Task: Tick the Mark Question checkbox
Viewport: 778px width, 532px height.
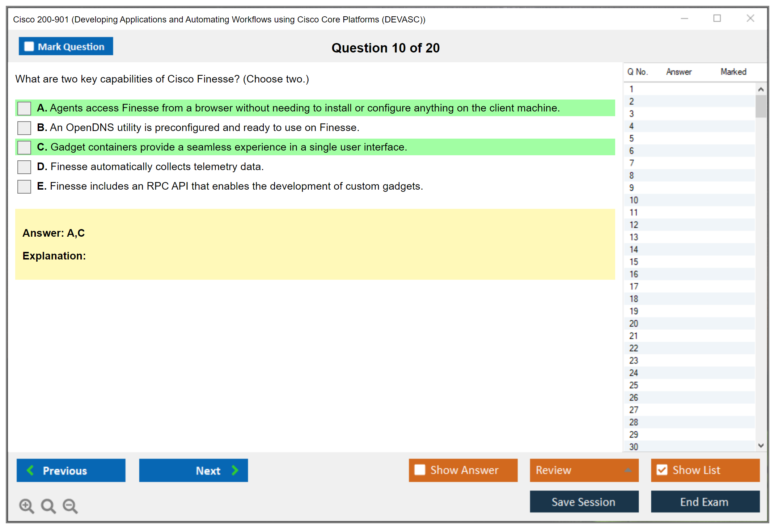Action: click(29, 46)
